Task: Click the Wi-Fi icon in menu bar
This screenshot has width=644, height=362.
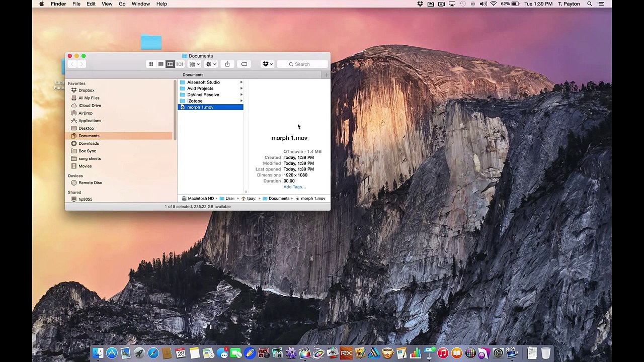Action: click(x=494, y=4)
